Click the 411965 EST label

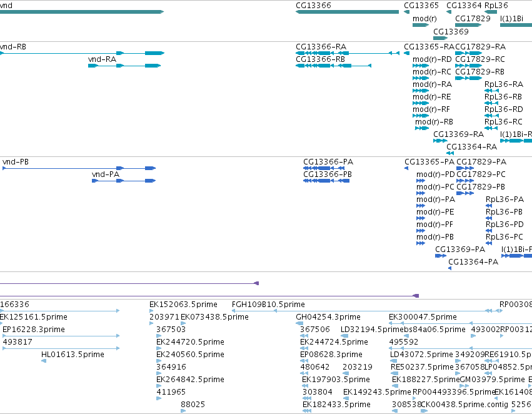pyautogui.click(x=171, y=392)
